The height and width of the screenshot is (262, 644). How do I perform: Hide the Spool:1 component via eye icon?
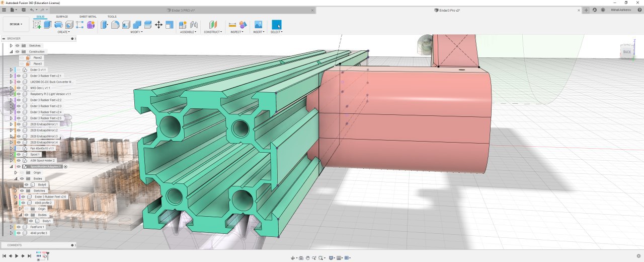19,154
